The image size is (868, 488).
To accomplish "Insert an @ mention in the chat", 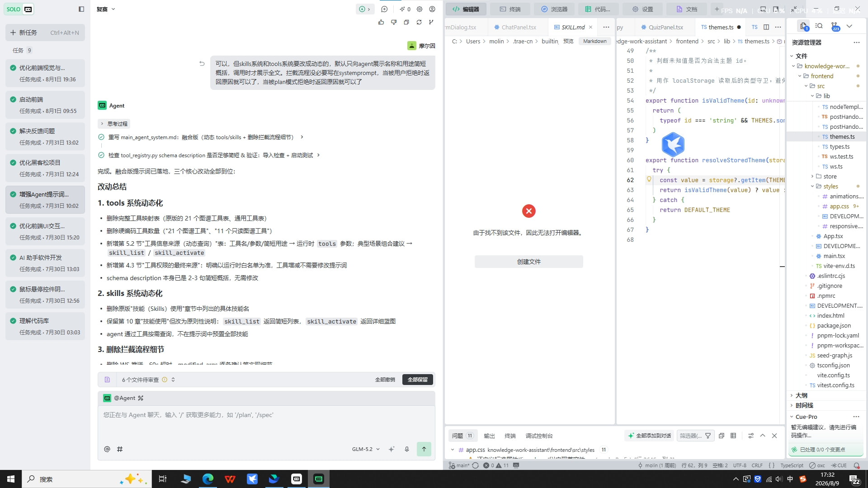I will coord(107,449).
